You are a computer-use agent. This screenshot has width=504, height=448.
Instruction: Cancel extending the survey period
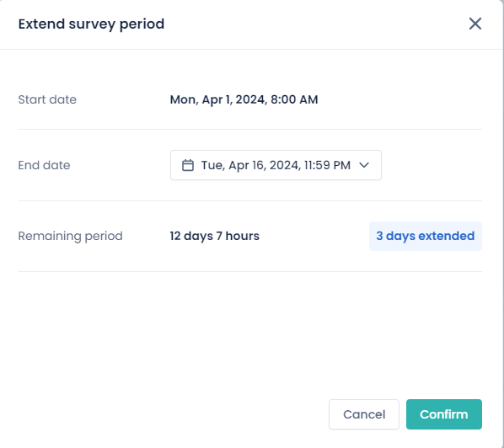364,414
